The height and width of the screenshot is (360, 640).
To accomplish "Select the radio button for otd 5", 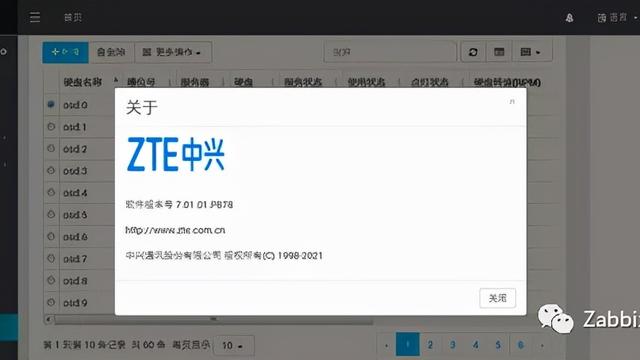I will pos(51,214).
